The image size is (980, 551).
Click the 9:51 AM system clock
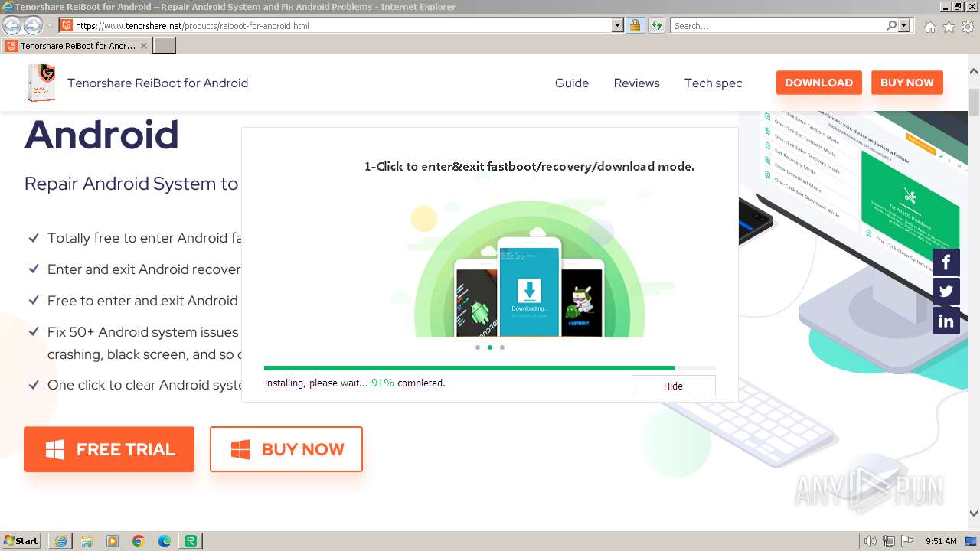[941, 541]
